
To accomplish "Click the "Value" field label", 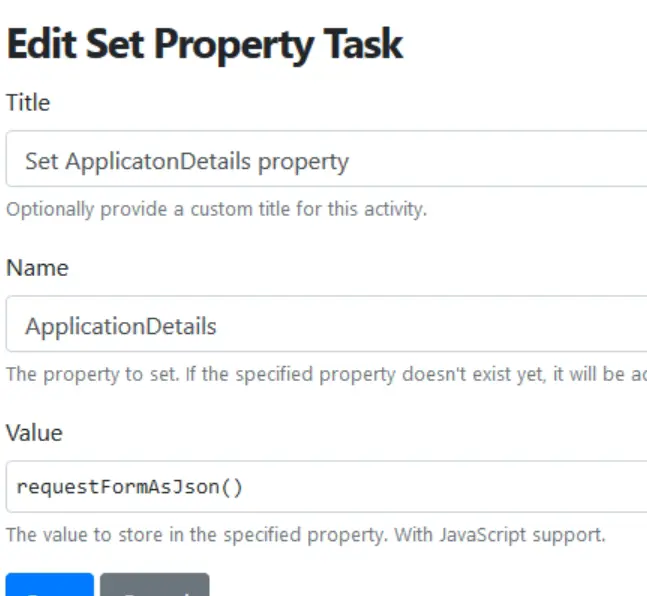I will click(34, 432).
